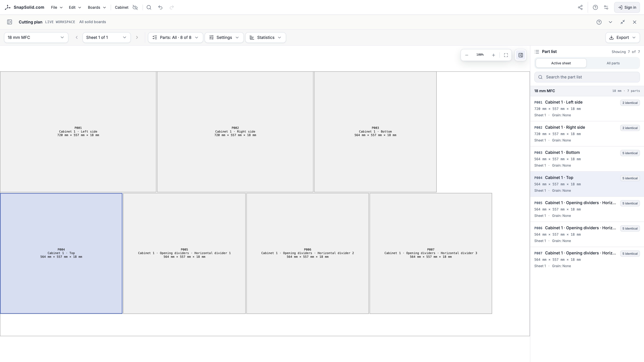
Task: Redo the last undone action
Action: pos(172,7)
